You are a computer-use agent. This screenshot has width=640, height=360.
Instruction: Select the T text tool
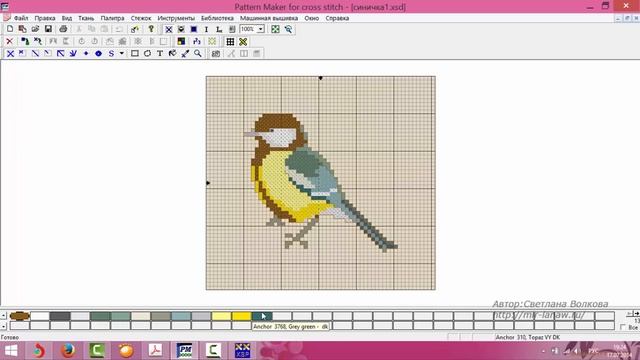pos(160,53)
